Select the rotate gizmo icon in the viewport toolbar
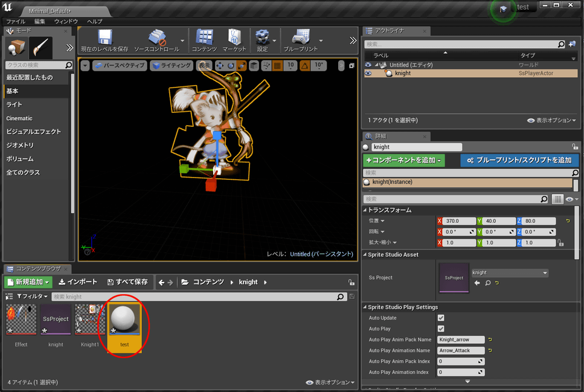Image resolution: width=584 pixels, height=392 pixels. tap(231, 66)
